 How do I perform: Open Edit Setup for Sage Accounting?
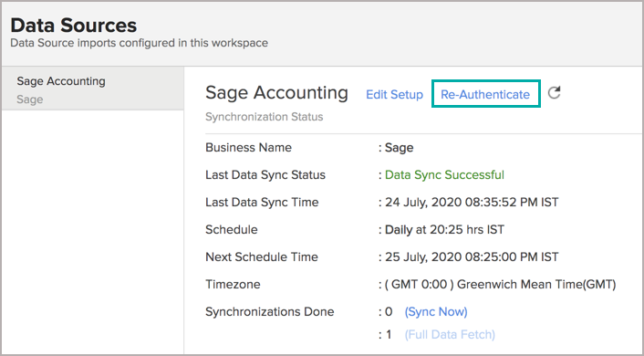tap(394, 95)
